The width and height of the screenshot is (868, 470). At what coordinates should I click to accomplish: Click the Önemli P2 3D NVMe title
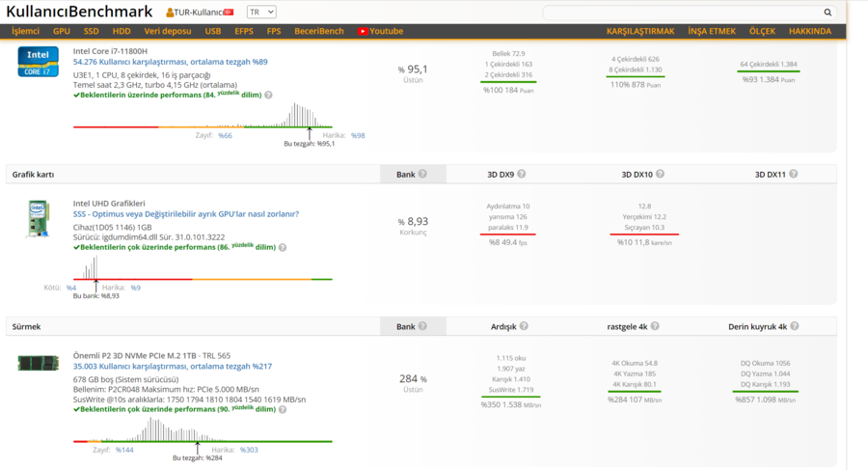tap(151, 356)
